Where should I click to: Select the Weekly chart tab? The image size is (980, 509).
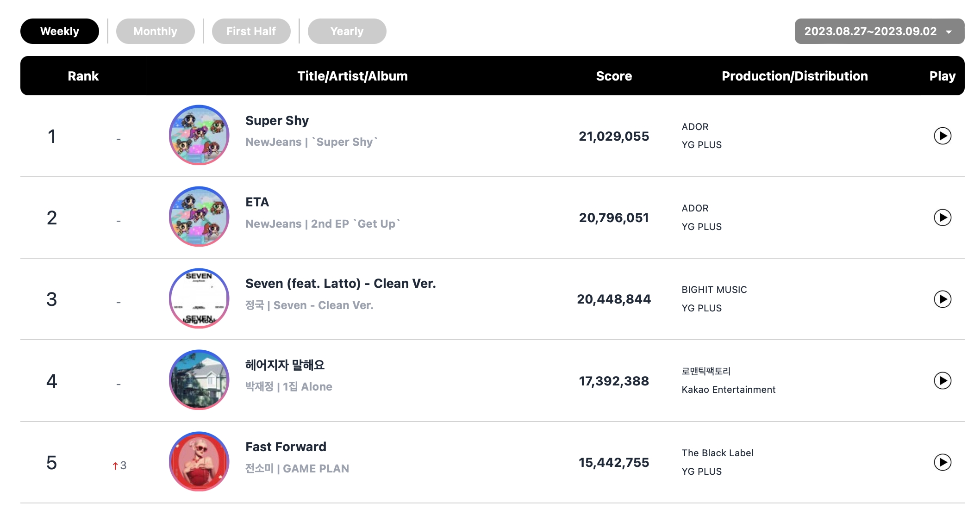tap(60, 31)
